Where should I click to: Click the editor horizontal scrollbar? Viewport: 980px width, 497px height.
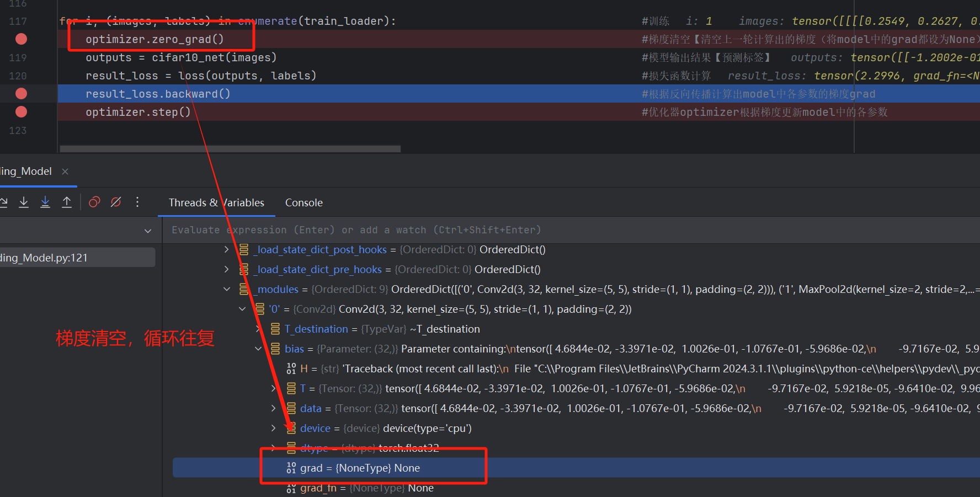[230, 149]
